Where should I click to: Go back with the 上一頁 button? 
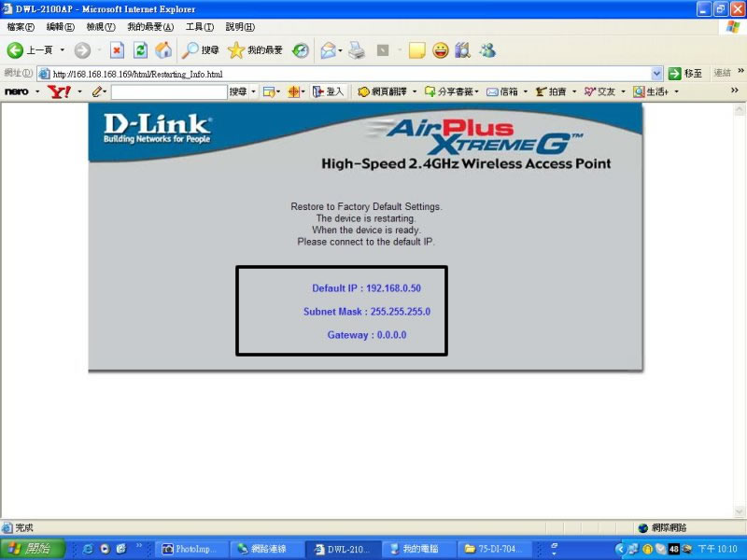point(29,50)
